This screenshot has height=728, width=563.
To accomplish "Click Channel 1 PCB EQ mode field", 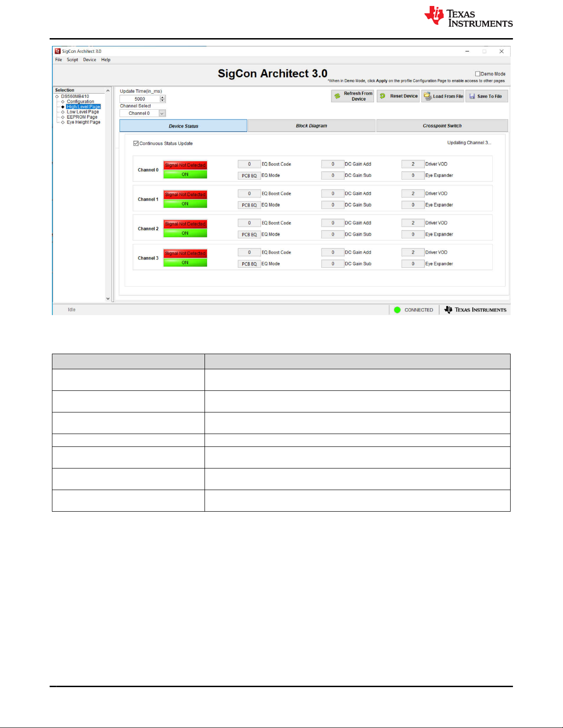I will [x=249, y=205].
